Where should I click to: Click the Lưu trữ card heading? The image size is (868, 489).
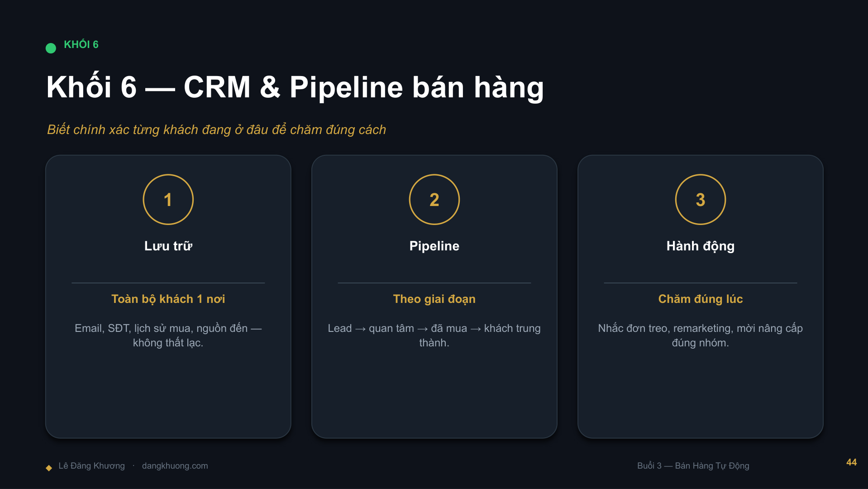[x=168, y=246]
